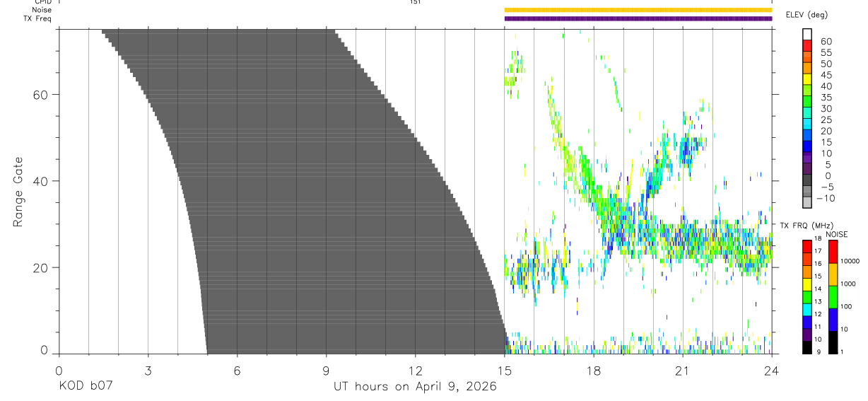Screen dimensions: 868x401
Task: Select the black 1–10 NOISE legend segment
Action: pyautogui.click(x=833, y=342)
